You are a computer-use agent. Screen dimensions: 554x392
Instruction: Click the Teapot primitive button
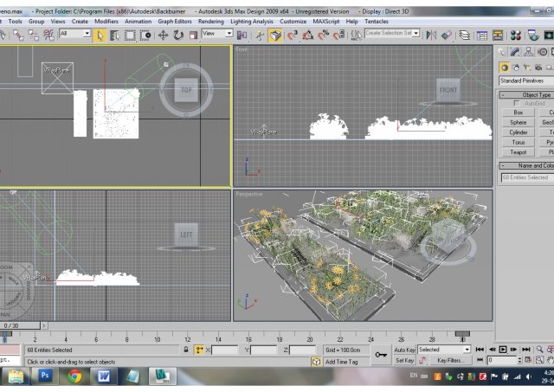tap(518, 151)
